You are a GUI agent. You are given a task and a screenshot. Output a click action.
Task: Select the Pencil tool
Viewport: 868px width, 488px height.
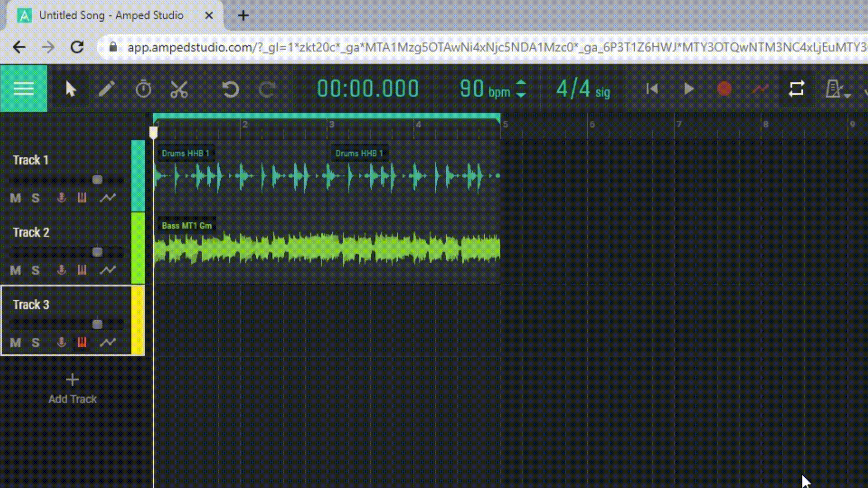(x=107, y=89)
